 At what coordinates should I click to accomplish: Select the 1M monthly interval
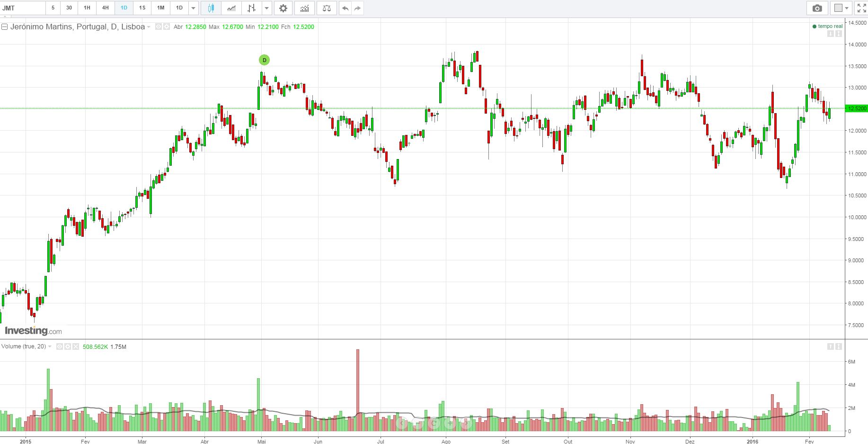(x=161, y=8)
